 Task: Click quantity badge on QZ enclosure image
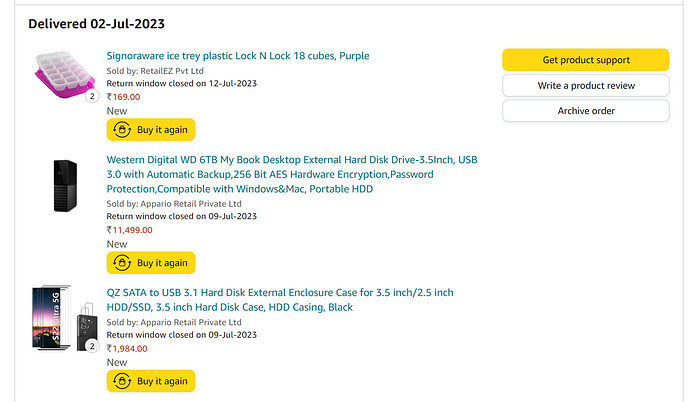92,346
